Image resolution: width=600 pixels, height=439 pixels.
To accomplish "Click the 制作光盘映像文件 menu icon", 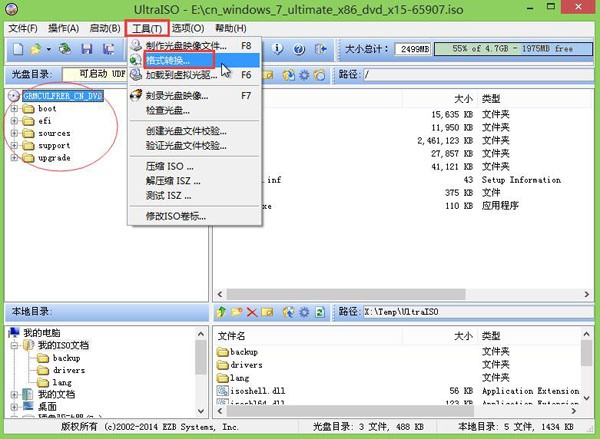I will coord(136,46).
